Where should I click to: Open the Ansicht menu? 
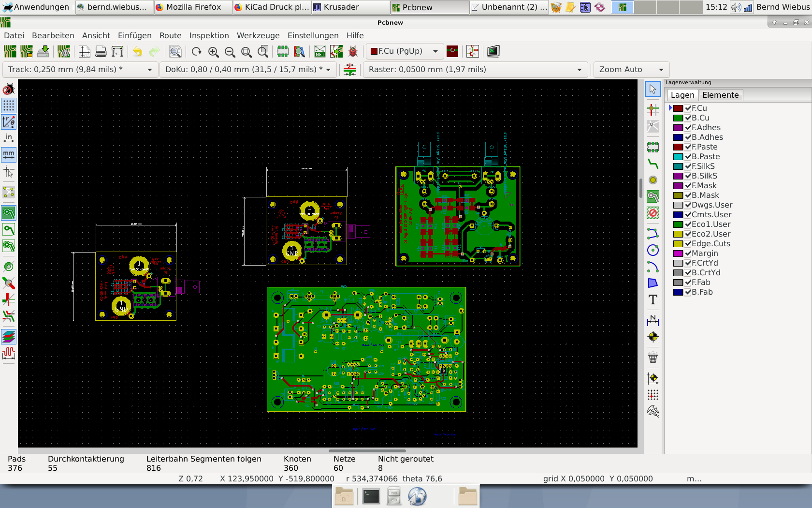coord(96,36)
